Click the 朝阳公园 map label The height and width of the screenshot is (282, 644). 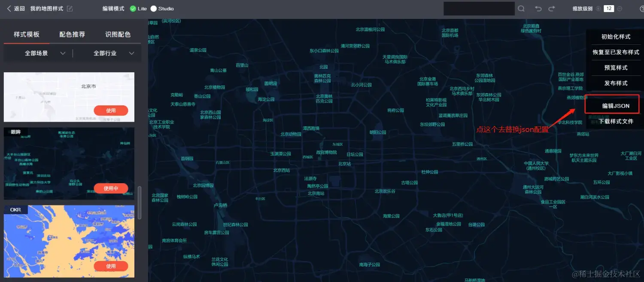(x=378, y=132)
